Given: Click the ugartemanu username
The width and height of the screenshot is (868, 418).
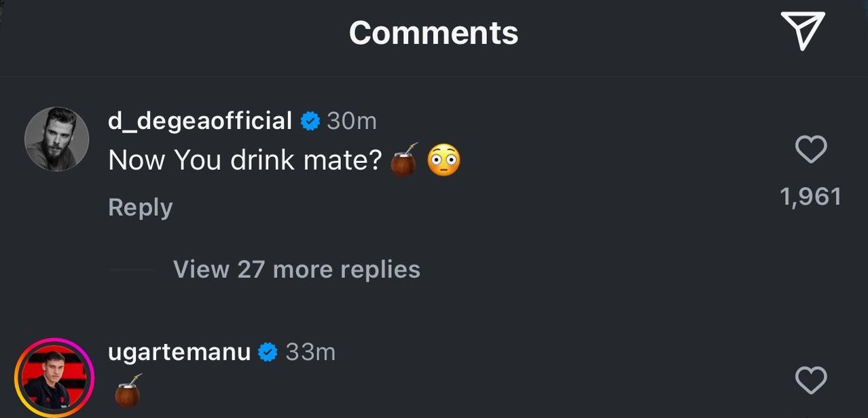Looking at the screenshot, I should [x=179, y=352].
